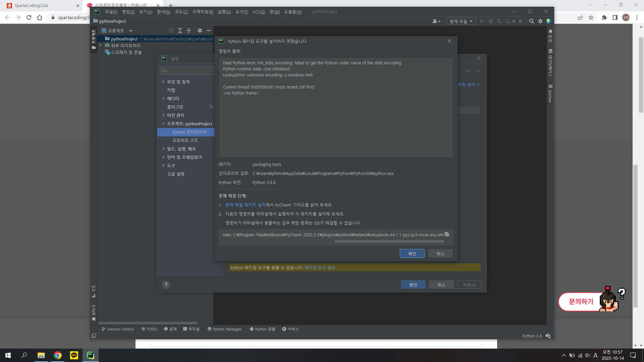The width and height of the screenshot is (644, 362).
Task: Click 확인 in the packaging error dialog
Action: coord(412,254)
